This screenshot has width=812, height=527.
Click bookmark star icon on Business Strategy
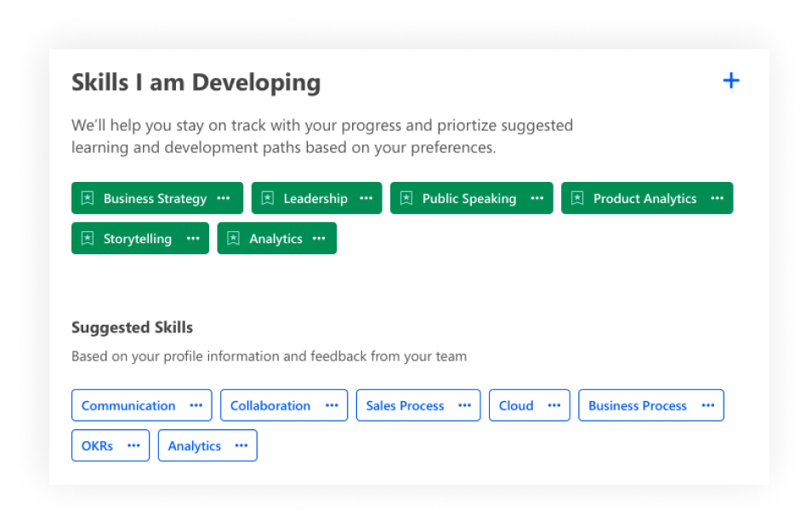tap(88, 198)
